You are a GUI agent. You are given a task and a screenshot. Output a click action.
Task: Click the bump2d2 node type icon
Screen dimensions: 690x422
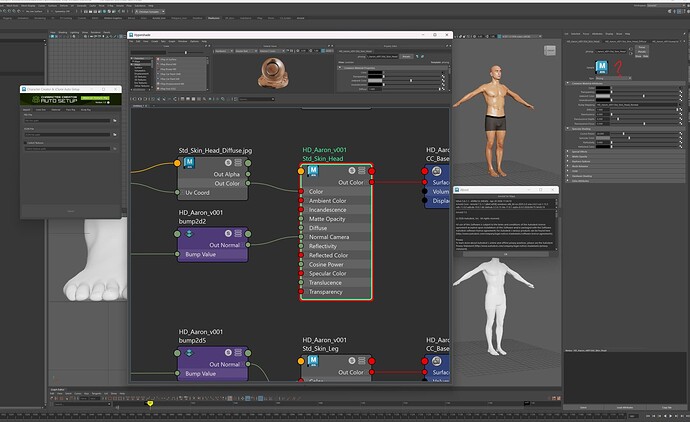click(189, 234)
